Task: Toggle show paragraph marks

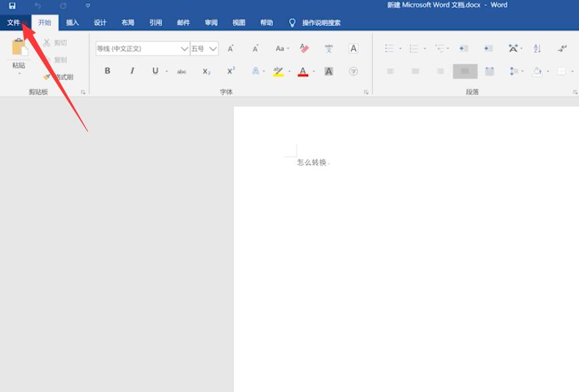Action: tap(562, 48)
